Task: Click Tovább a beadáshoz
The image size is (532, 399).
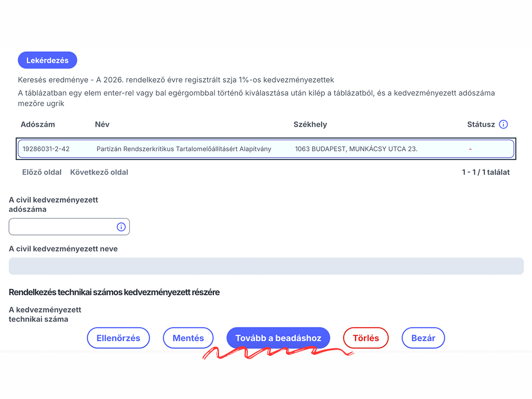Action: point(278,338)
